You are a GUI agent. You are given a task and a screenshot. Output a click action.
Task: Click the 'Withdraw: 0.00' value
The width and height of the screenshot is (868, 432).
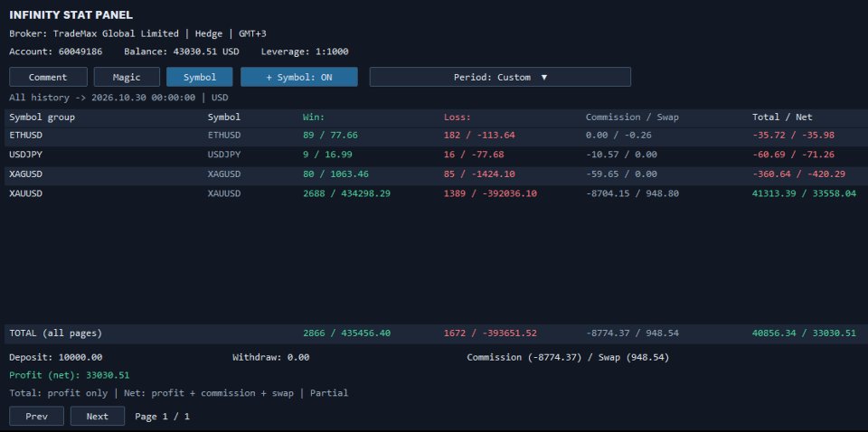coord(270,357)
